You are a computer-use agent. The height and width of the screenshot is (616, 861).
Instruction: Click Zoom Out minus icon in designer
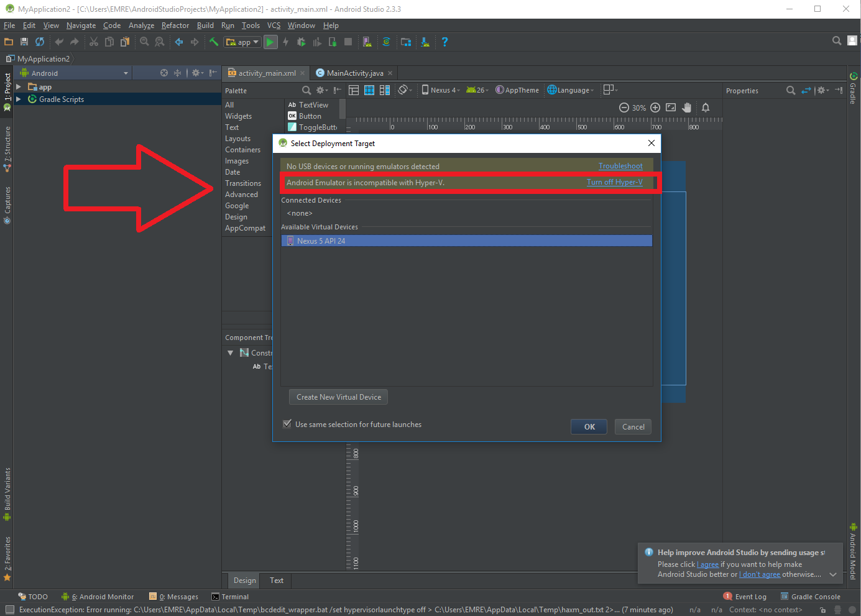(x=624, y=108)
